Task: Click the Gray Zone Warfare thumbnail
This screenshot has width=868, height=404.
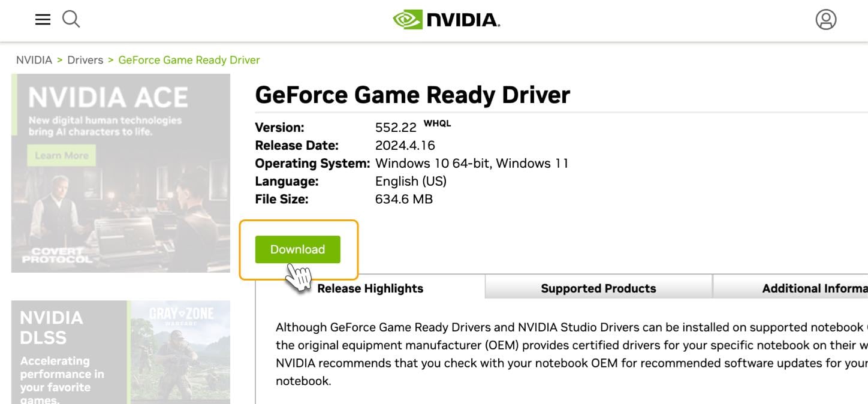Action: click(180, 352)
